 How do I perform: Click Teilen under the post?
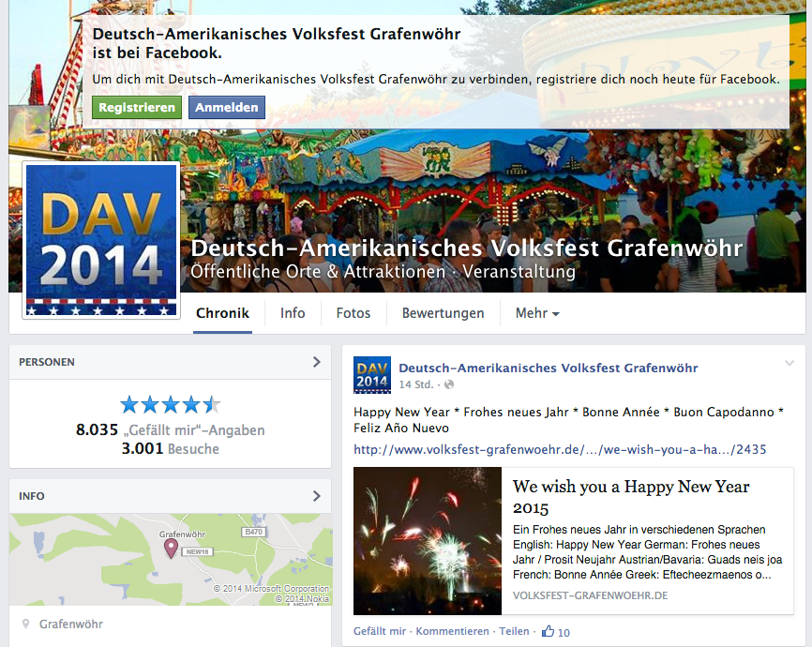coord(514,631)
